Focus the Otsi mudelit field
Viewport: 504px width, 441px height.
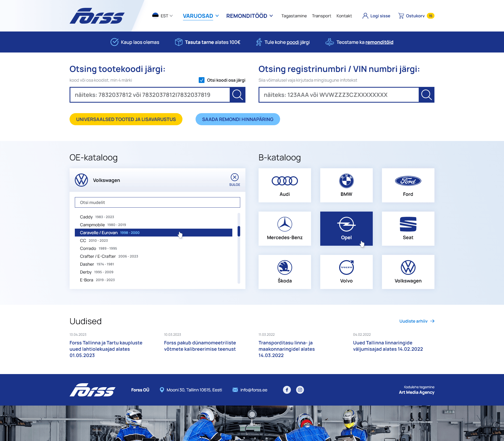coord(157,202)
